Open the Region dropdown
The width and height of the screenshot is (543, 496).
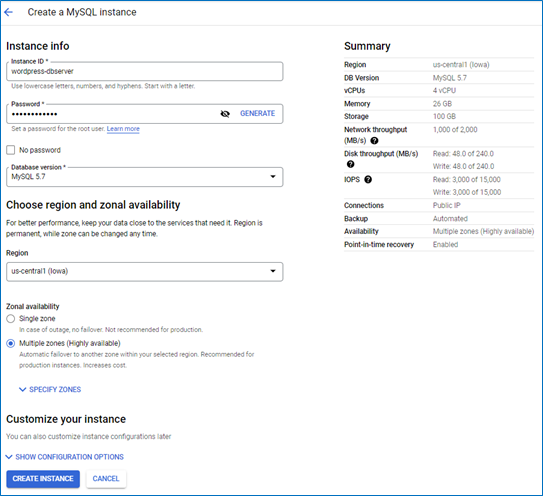click(144, 272)
